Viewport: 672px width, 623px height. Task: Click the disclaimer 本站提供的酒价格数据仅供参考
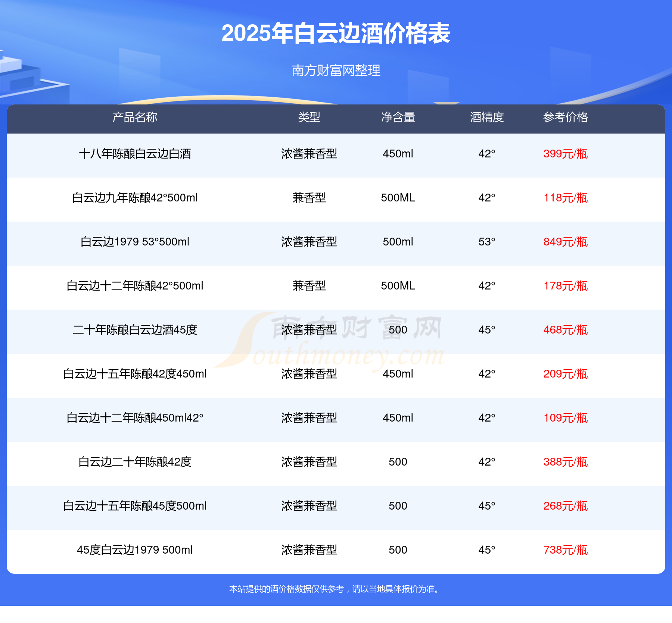coord(287,589)
